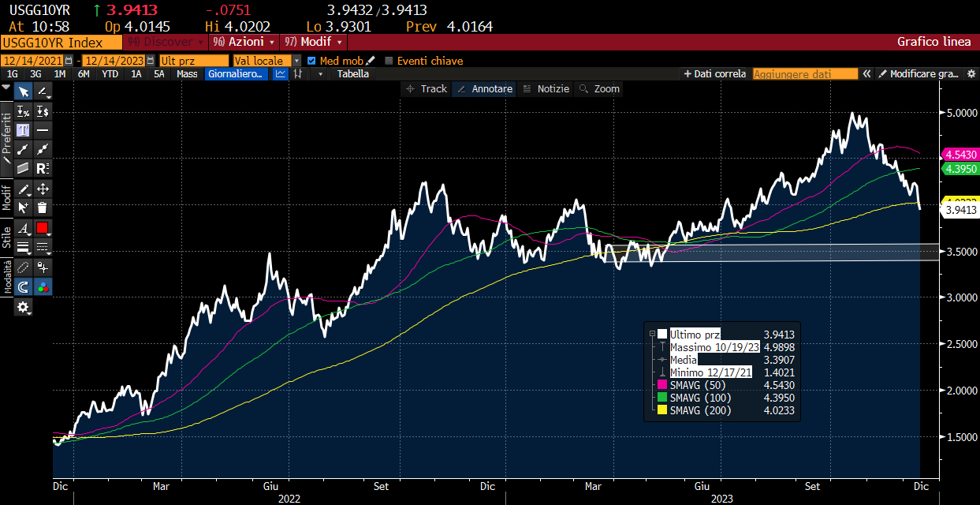Screen dimensions: 980x505
Task: Open the Modif dropdown in red bar
Action: (313, 42)
